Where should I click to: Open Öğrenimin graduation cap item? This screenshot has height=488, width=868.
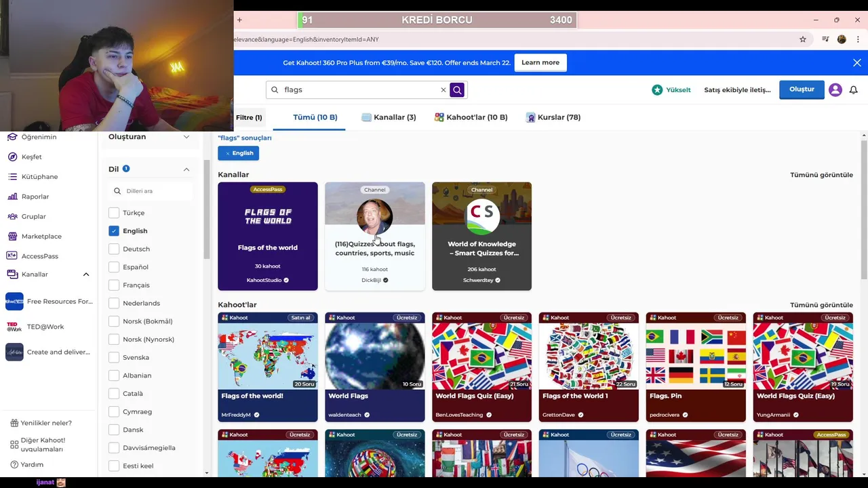click(x=33, y=137)
